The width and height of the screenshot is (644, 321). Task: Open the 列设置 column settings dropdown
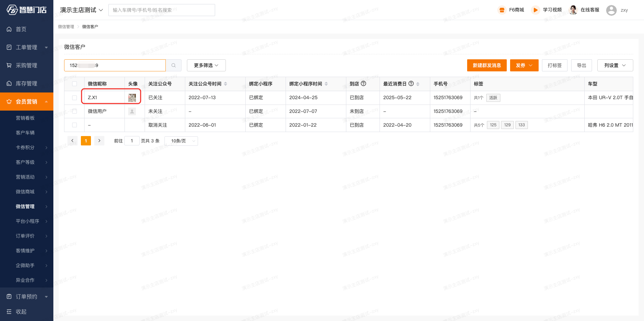click(615, 65)
